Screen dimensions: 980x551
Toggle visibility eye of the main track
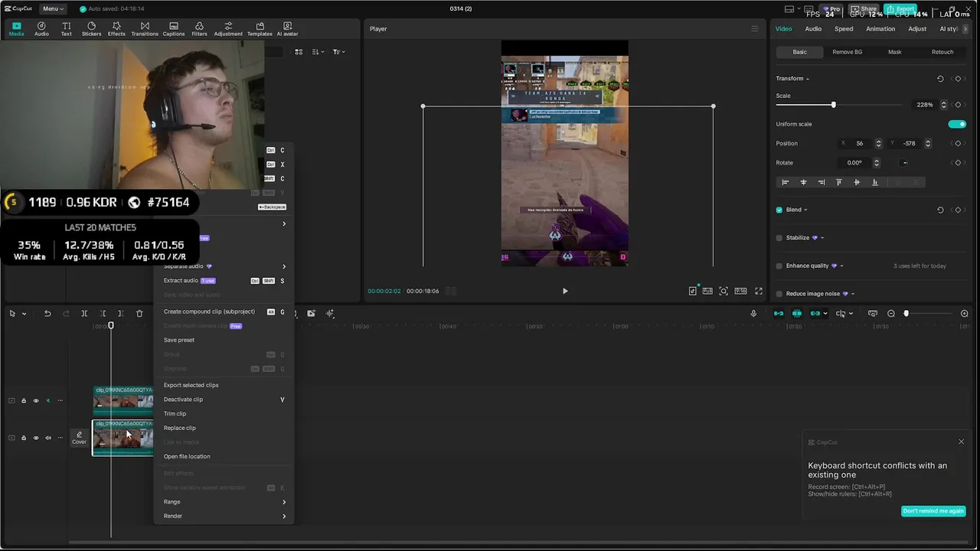tap(35, 438)
